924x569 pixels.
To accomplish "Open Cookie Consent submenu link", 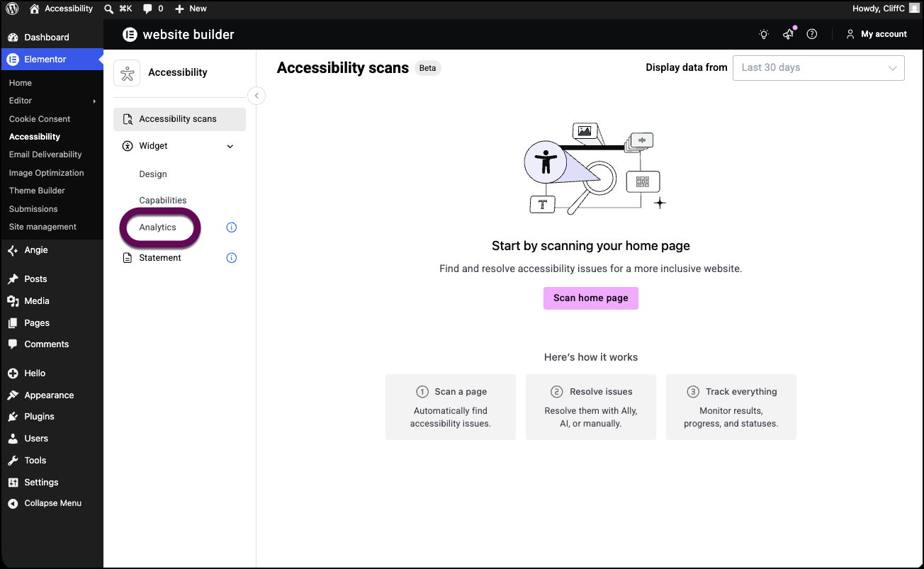I will point(40,119).
